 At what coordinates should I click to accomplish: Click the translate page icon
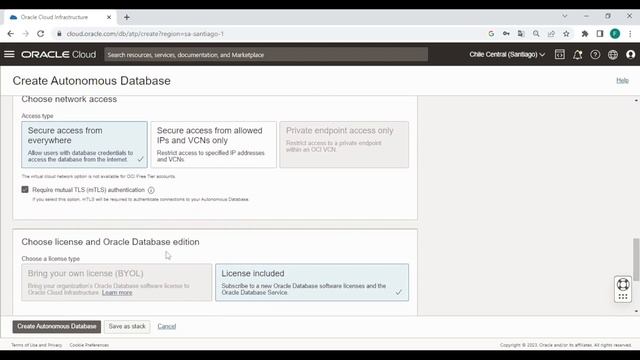pyautogui.click(x=521, y=34)
